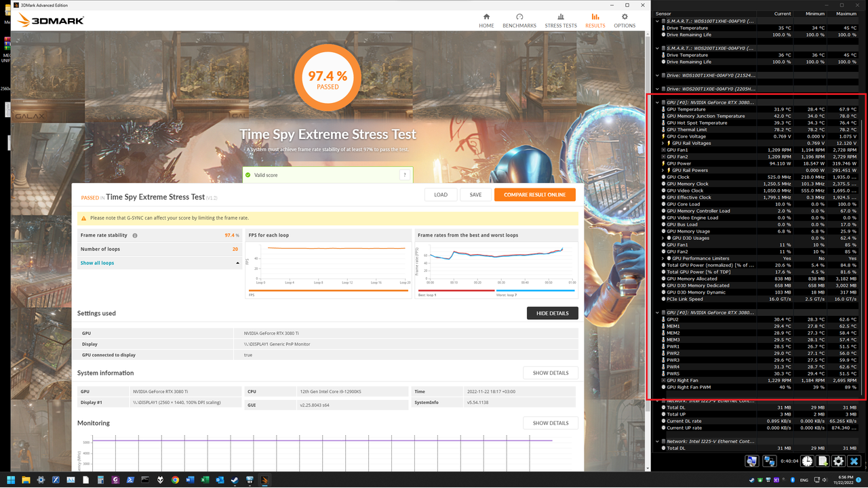Open Calculator from the taskbar
The width and height of the screenshot is (868, 488).
coord(100,480)
